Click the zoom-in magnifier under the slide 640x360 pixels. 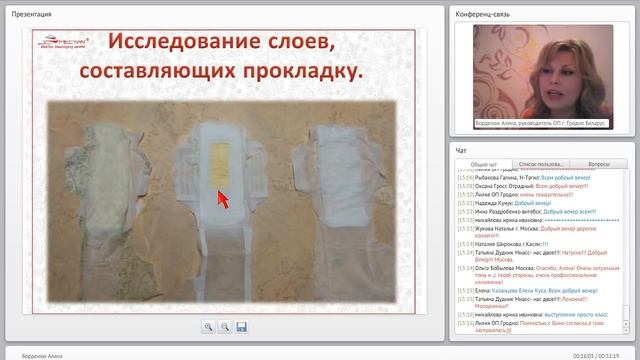pyautogui.click(x=208, y=327)
